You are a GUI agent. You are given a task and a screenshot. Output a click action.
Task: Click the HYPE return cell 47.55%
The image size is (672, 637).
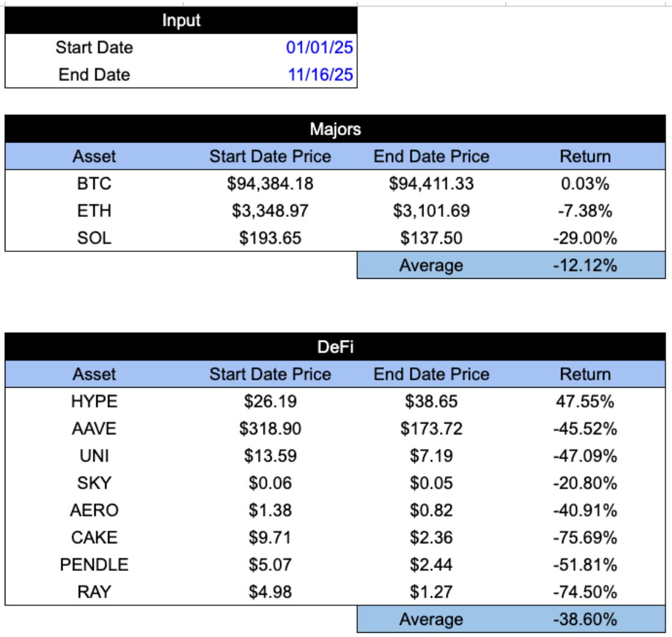tap(585, 402)
